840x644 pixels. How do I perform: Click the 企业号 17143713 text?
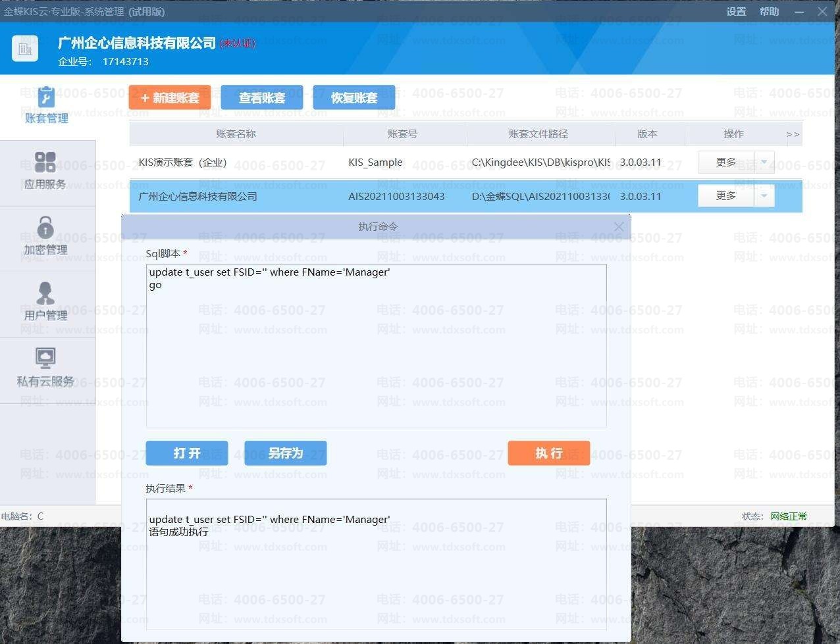tap(103, 61)
